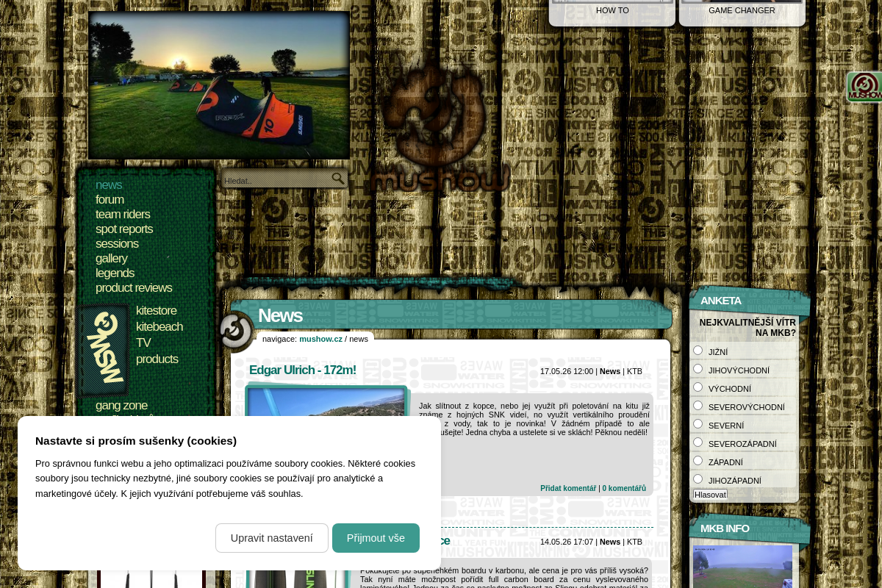Go to team riders section

(x=123, y=215)
